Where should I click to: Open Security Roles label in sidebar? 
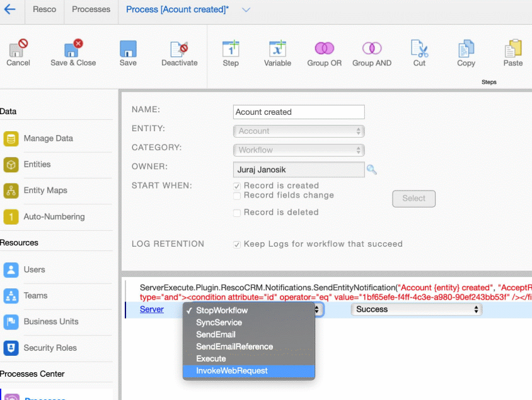coord(50,348)
